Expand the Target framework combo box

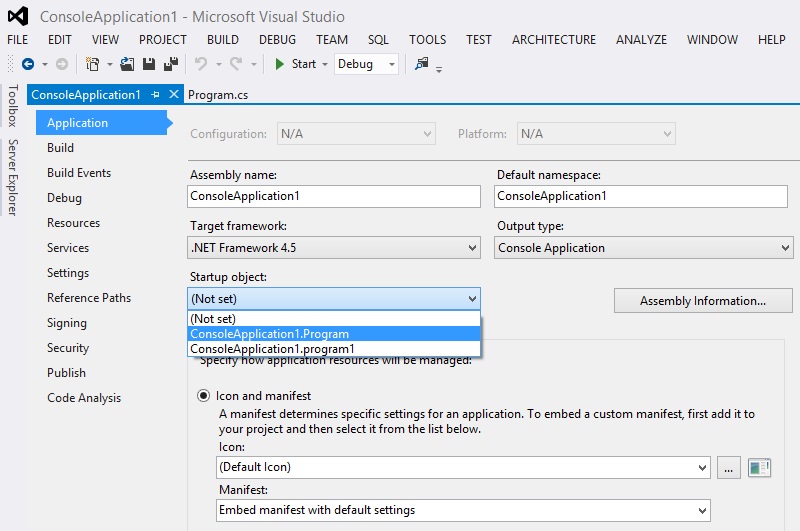(334, 248)
